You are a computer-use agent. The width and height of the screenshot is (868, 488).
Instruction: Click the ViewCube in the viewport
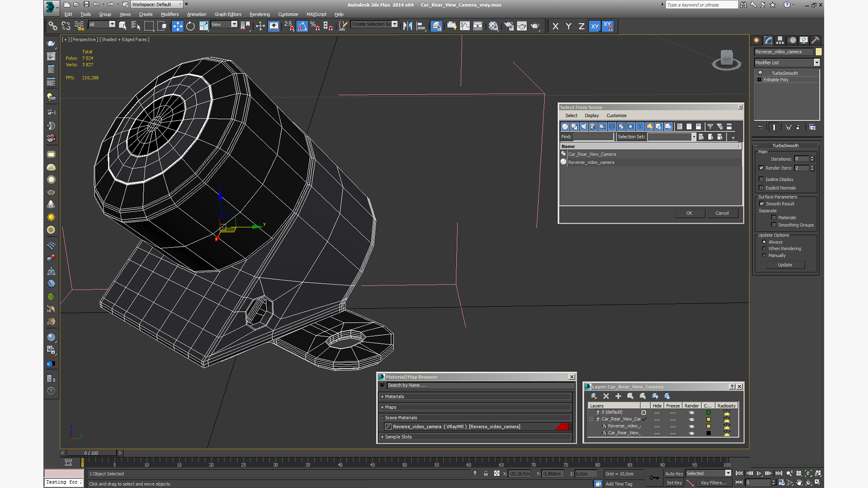pos(726,60)
